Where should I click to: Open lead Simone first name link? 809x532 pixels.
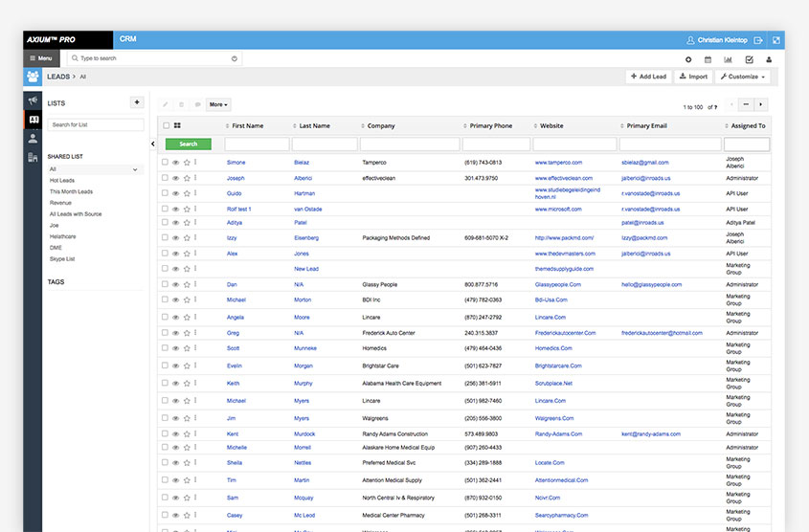click(x=236, y=163)
